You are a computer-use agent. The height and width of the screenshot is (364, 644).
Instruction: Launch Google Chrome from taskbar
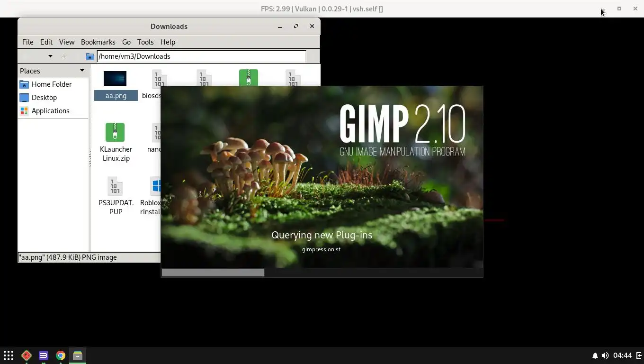(x=61, y=355)
